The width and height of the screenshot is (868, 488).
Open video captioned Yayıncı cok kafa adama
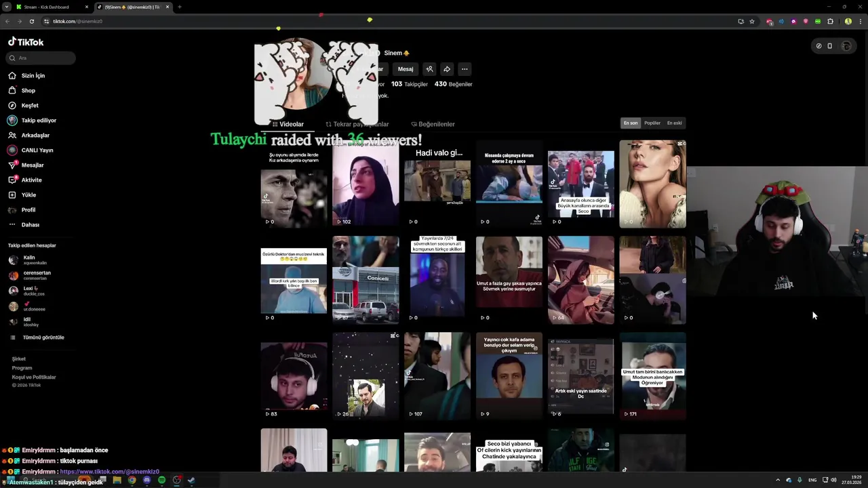[509, 376]
